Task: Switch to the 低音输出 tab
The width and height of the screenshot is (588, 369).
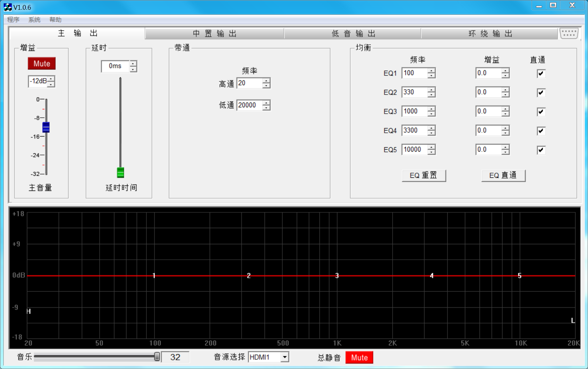Action: point(353,34)
